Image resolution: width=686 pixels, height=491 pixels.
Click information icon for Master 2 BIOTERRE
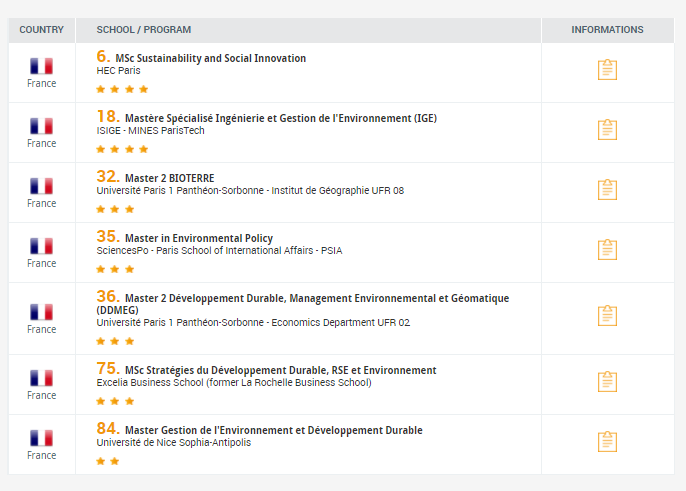[x=607, y=189]
